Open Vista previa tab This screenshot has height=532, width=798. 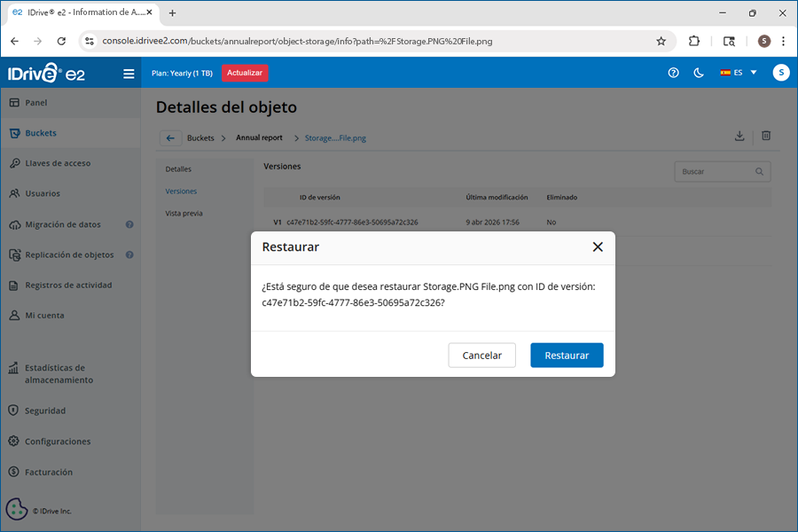[x=184, y=214]
